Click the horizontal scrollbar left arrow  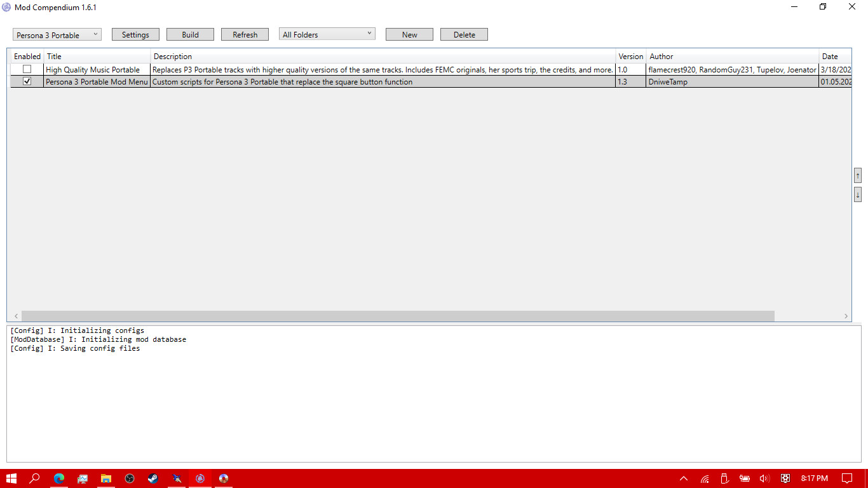click(15, 316)
